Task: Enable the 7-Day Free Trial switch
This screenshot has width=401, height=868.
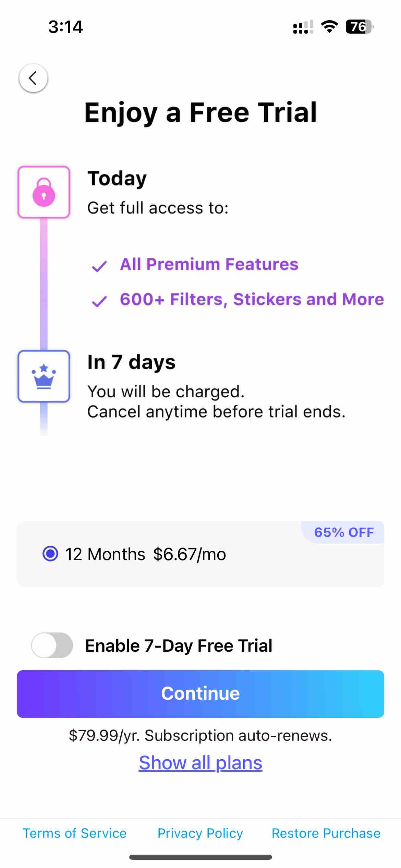Action: [52, 645]
